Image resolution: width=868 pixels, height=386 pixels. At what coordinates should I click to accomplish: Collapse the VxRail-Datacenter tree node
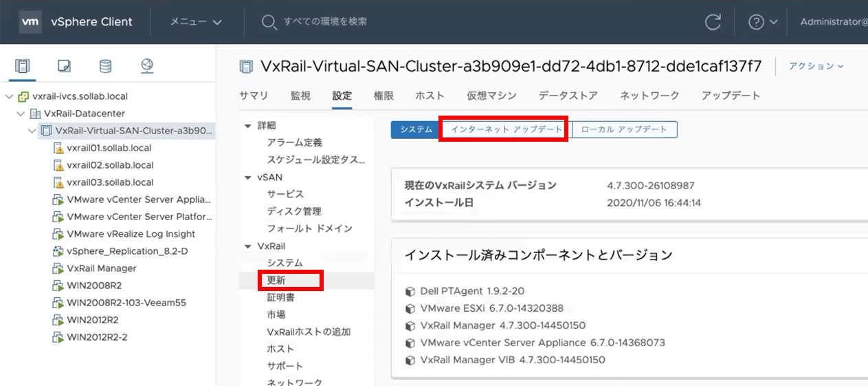tap(21, 114)
